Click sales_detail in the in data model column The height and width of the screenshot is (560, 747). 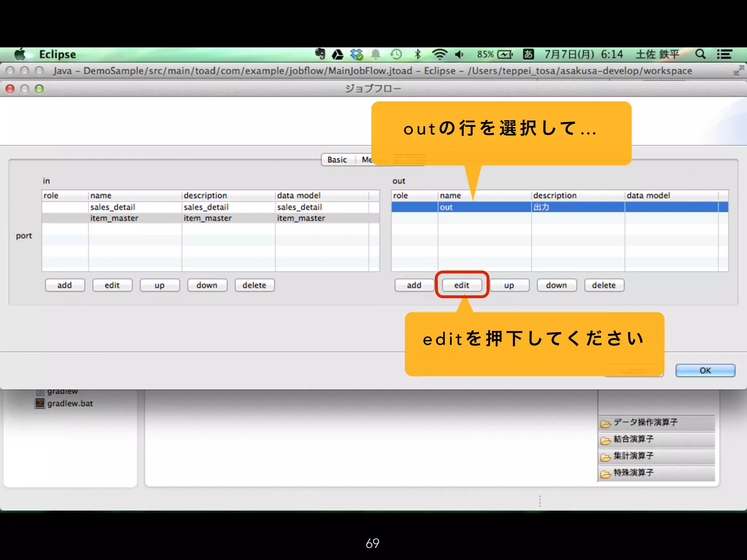(299, 207)
